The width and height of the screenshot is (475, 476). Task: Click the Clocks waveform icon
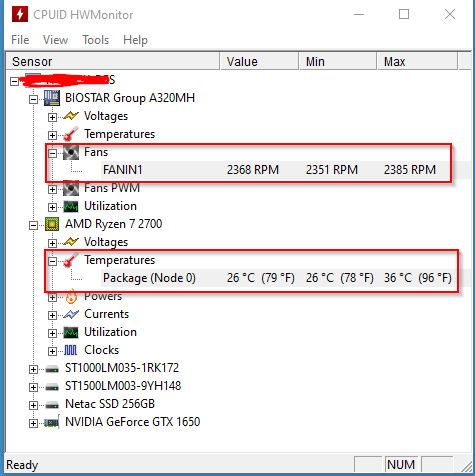point(71,350)
